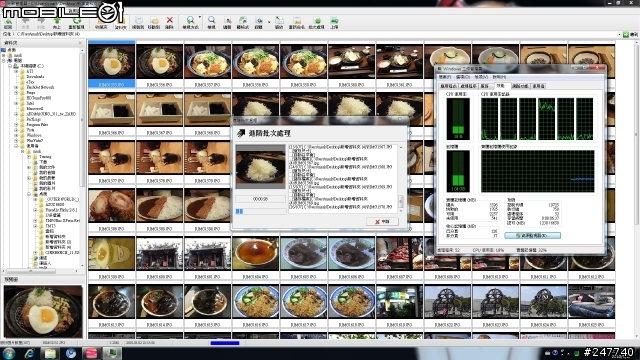Click the Task Manager taskbar icon

click(112, 353)
